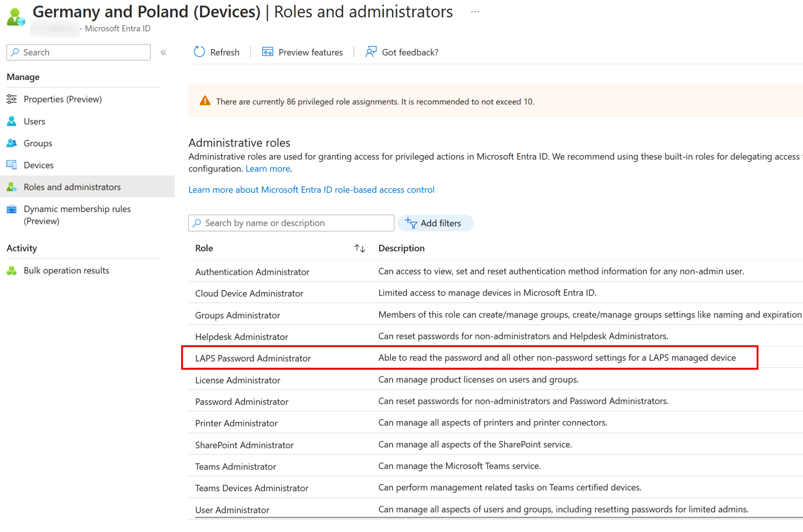Image resolution: width=803 pixels, height=532 pixels.
Task: Open Properties (Preview) from the sidebar
Action: pyautogui.click(x=62, y=99)
